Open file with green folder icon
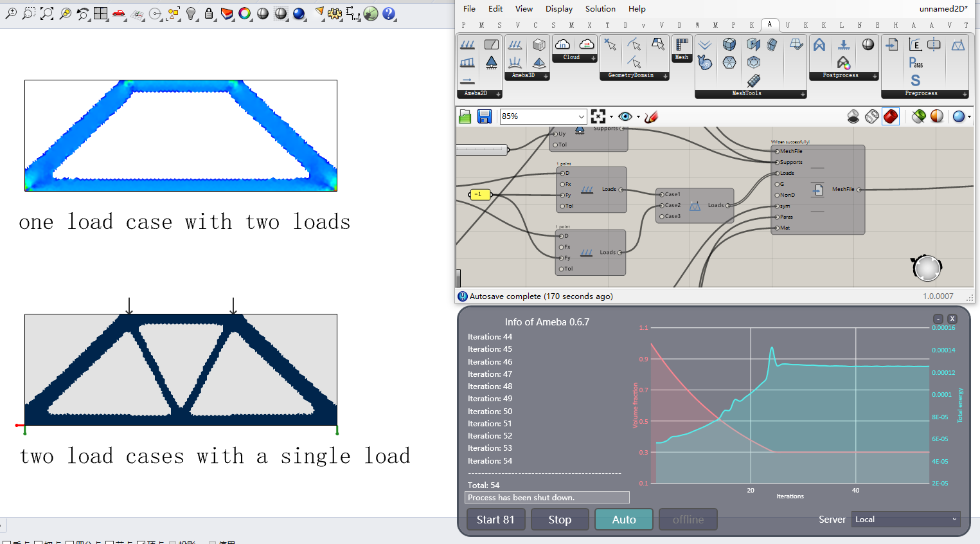The image size is (980, 544). pos(465,116)
